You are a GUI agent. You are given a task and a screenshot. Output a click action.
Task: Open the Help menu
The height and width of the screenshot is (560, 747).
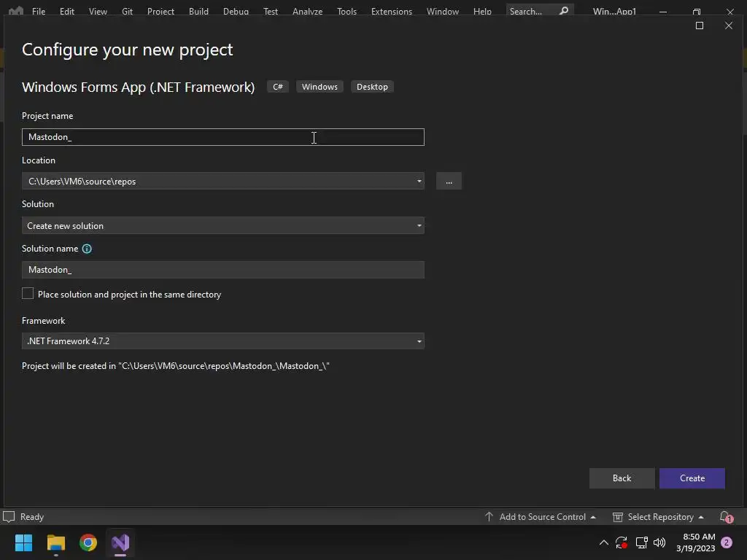482,11
